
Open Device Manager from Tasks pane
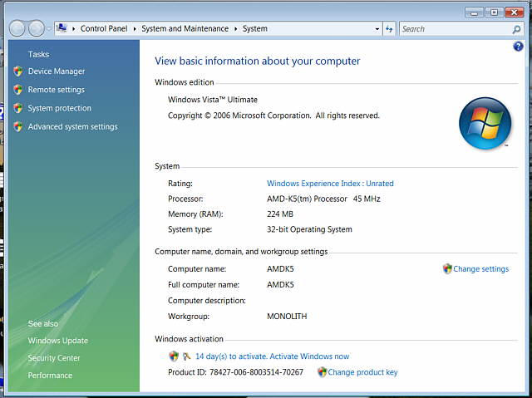[57, 71]
